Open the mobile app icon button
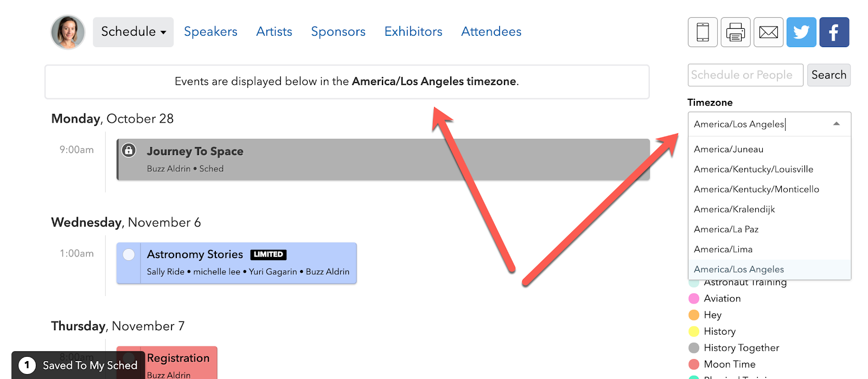868x379 pixels. [703, 32]
